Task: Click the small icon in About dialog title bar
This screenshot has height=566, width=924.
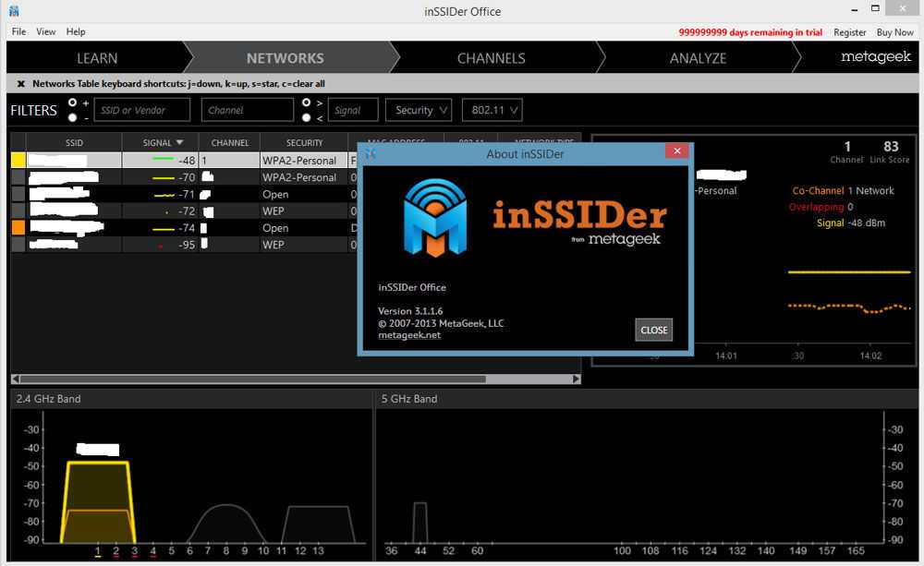Action: (x=371, y=153)
